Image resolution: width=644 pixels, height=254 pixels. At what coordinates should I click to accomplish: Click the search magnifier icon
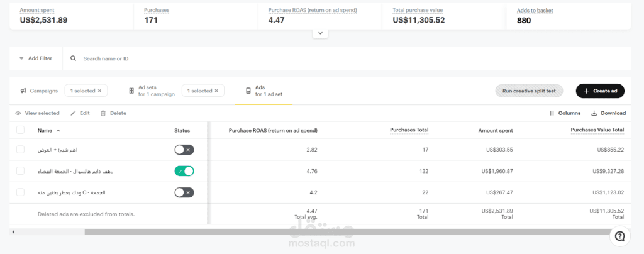[x=74, y=58]
